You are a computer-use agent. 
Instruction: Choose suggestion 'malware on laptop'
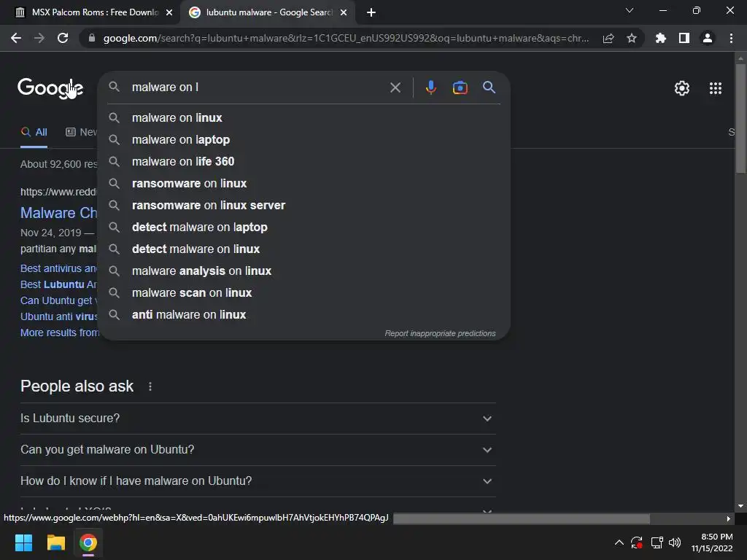coord(304,139)
